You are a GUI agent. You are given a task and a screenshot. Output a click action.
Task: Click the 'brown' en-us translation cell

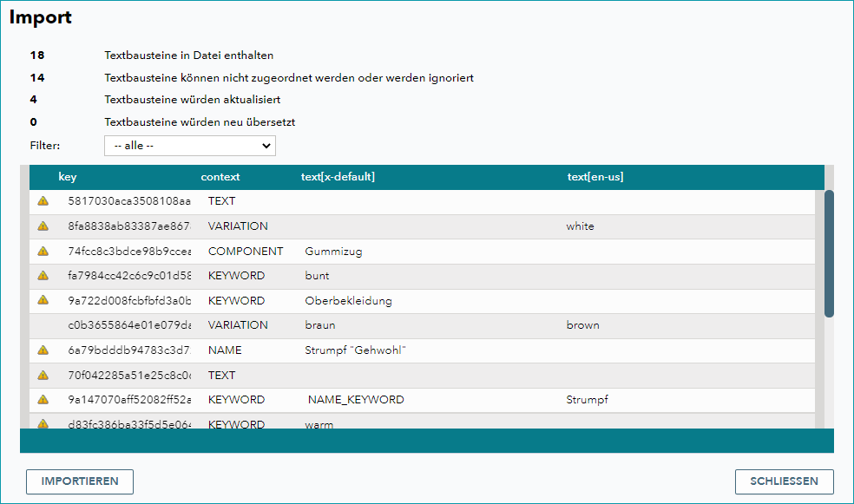582,325
